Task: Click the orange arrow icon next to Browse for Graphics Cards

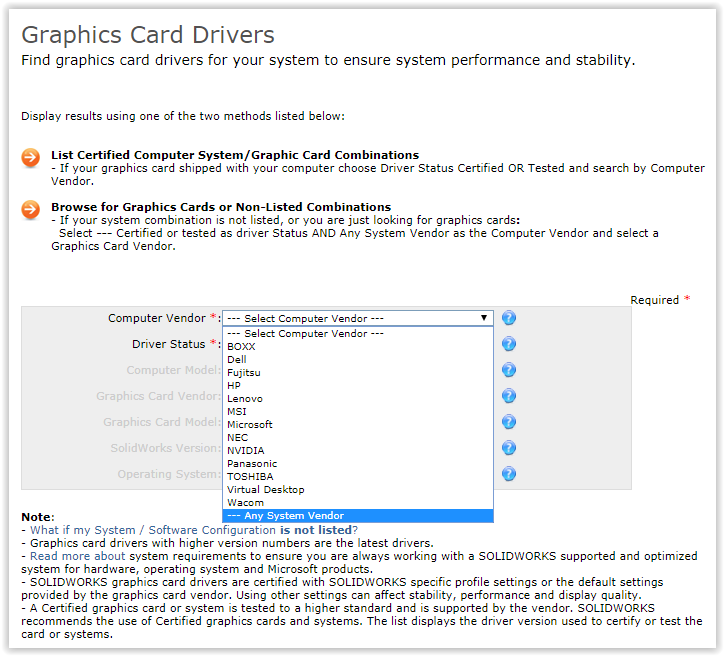Action: point(30,210)
